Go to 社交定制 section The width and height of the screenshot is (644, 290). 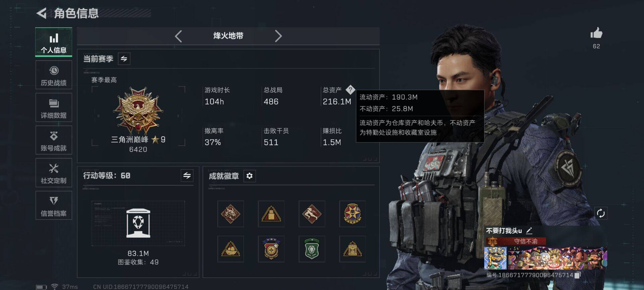click(54, 173)
